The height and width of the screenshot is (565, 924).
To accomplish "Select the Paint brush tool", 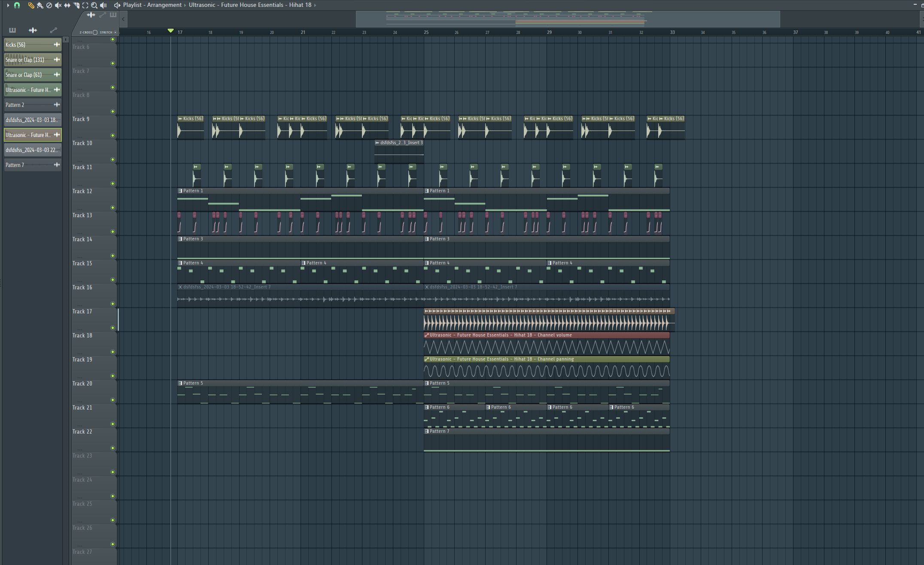I will tap(40, 5).
